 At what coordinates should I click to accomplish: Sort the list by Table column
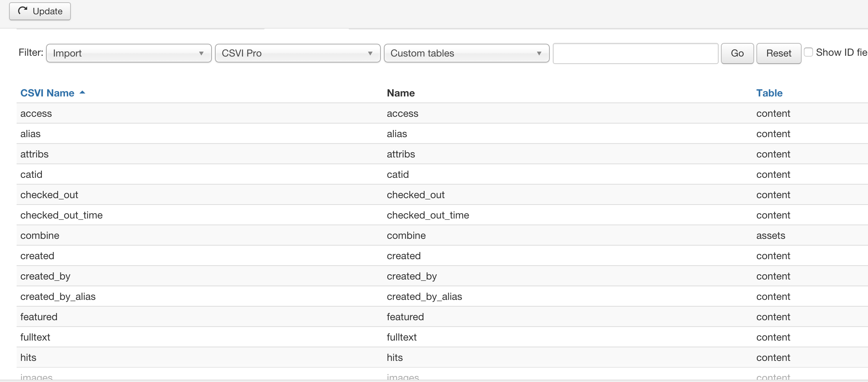769,93
